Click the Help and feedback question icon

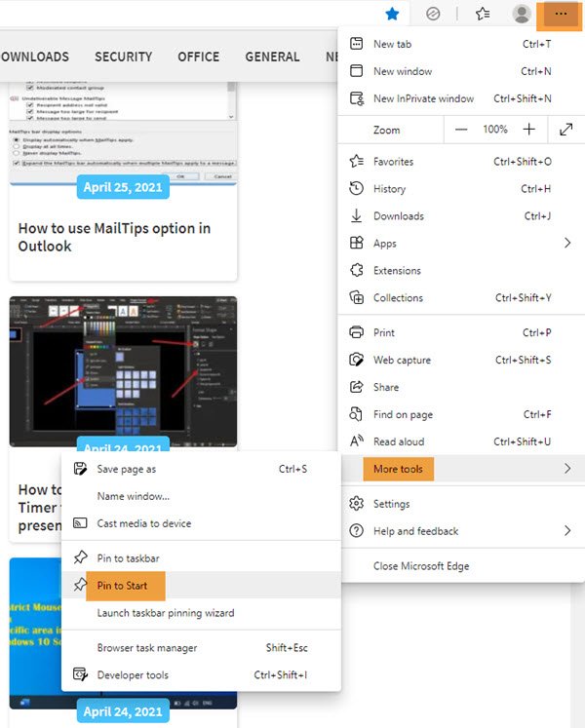click(357, 531)
